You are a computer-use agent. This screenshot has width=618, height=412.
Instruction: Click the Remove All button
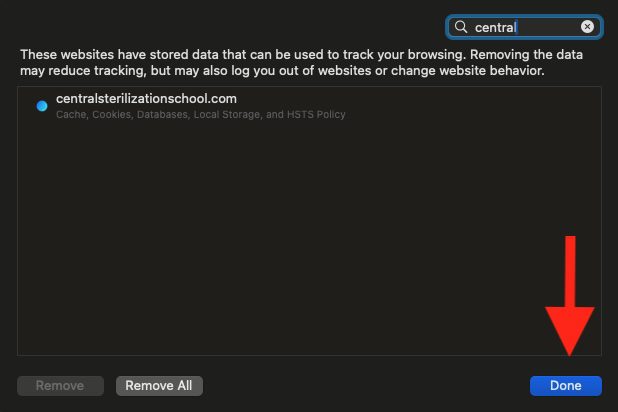(x=159, y=386)
